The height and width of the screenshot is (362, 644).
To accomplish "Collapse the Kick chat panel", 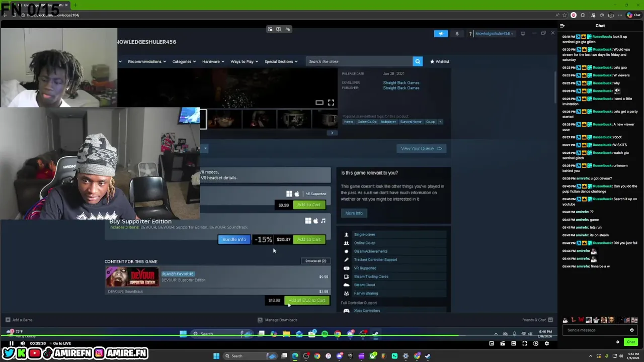I will pyautogui.click(x=562, y=26).
